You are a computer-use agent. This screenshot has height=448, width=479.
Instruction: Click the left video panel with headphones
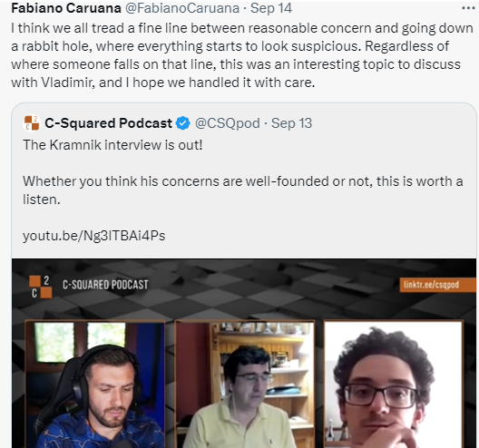coord(95,384)
